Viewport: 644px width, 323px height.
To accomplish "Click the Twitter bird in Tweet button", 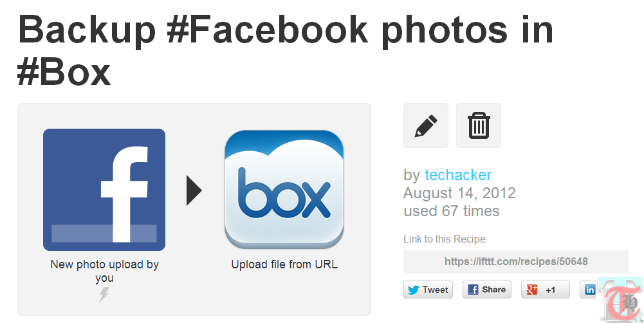I will [413, 290].
